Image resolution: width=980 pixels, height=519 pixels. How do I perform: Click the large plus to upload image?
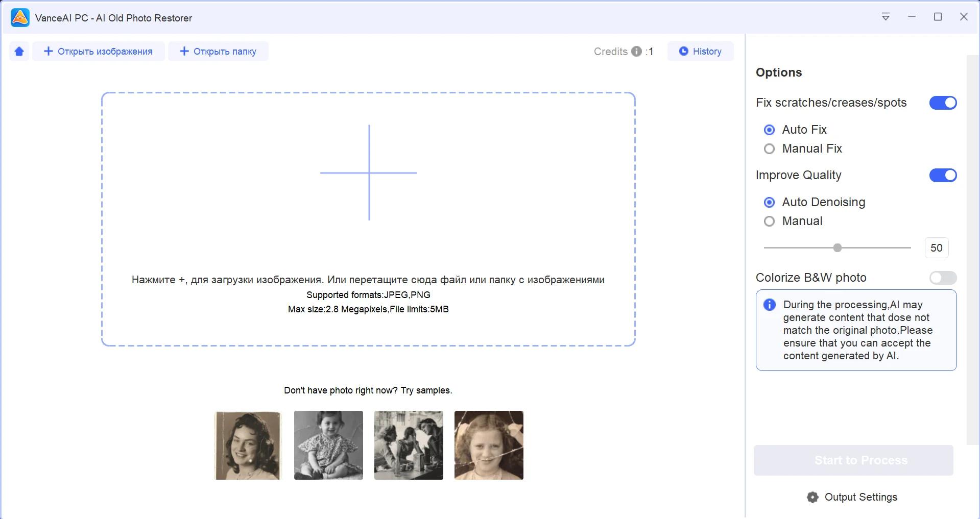(369, 172)
